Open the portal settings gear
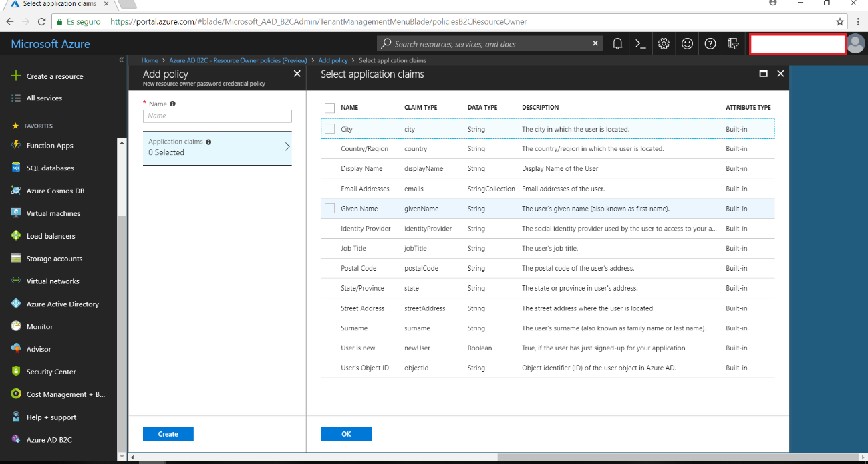The width and height of the screenshot is (868, 464). tap(664, 44)
